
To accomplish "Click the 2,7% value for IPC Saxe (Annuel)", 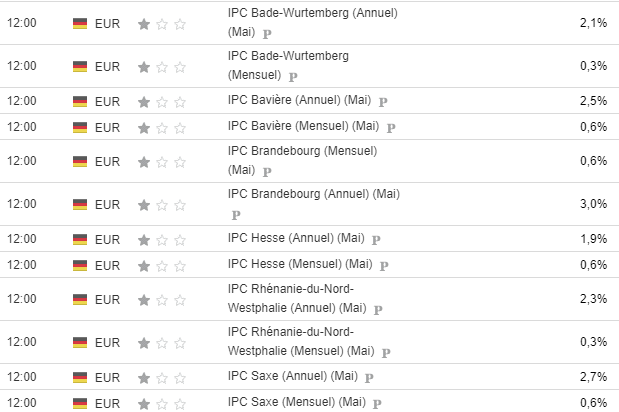I will coord(593,377).
